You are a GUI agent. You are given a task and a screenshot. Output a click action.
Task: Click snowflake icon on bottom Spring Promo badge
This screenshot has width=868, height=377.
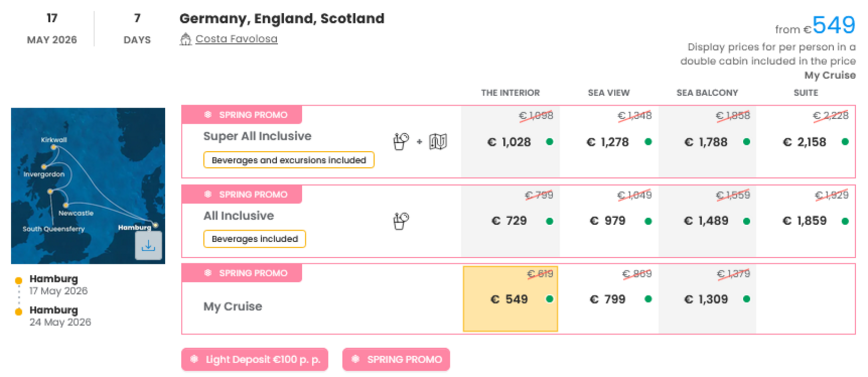[355, 359]
